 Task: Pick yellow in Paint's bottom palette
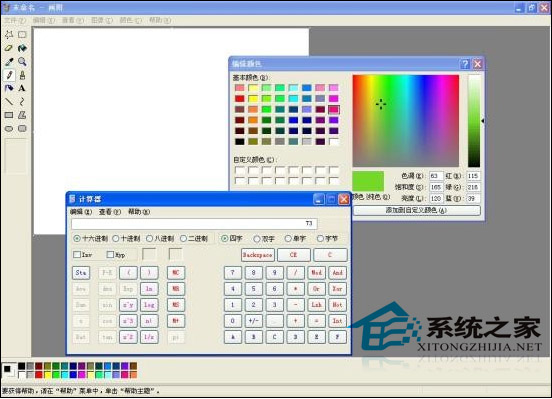click(x=48, y=375)
